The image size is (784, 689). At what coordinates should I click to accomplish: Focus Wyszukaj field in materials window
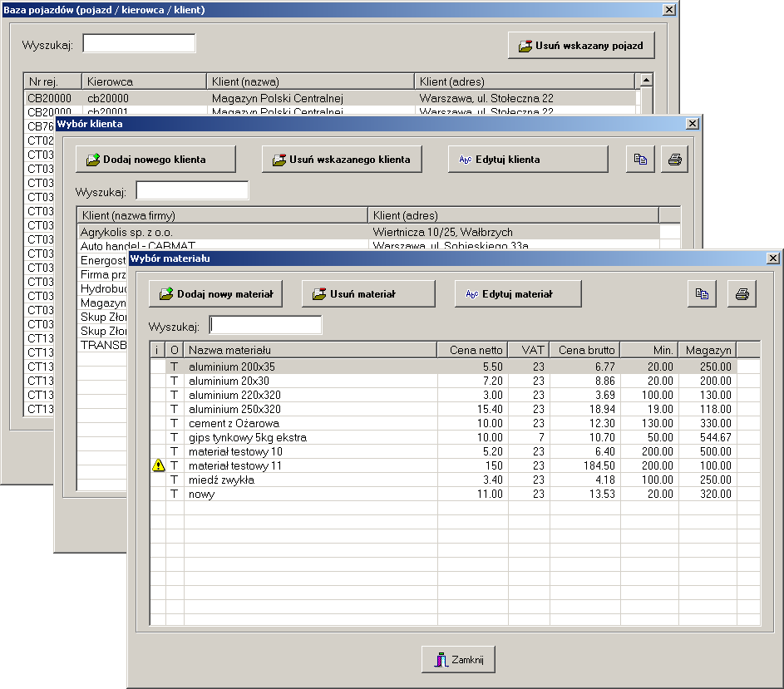[x=265, y=325]
